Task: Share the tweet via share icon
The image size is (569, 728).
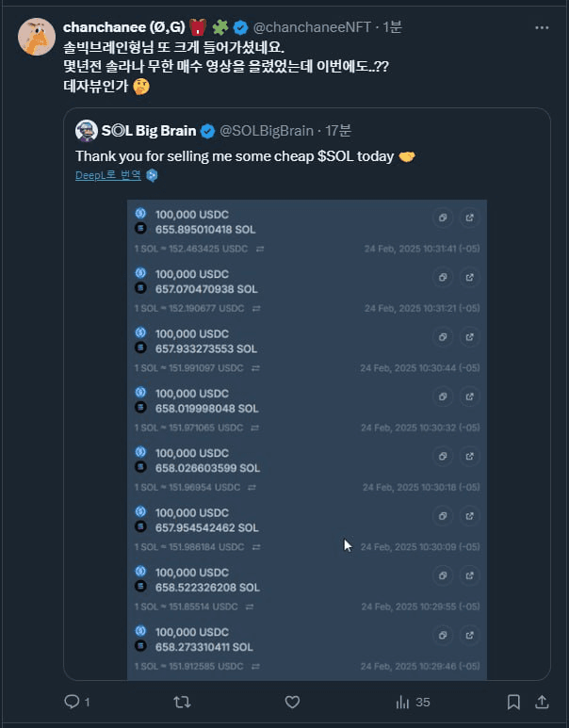Action: click(543, 702)
